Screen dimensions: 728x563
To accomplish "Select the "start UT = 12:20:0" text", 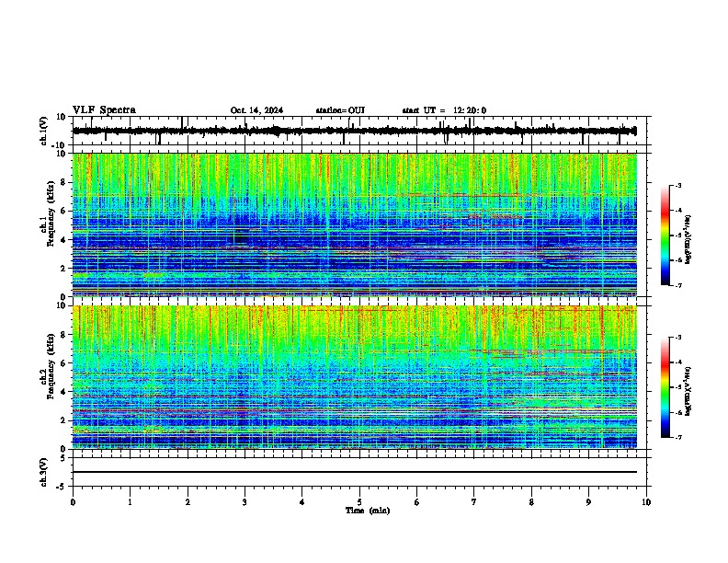I will [444, 110].
